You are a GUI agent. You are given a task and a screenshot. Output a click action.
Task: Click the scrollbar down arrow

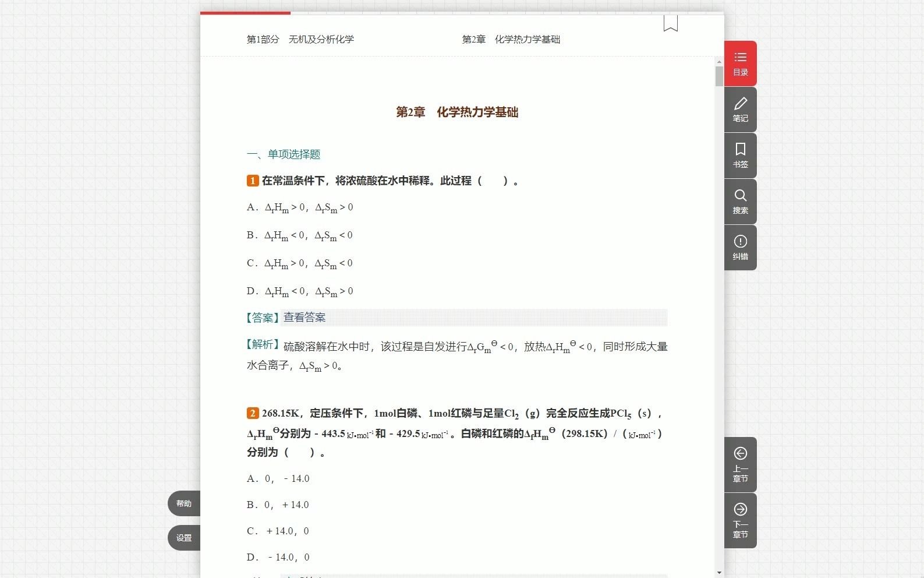coord(719,573)
